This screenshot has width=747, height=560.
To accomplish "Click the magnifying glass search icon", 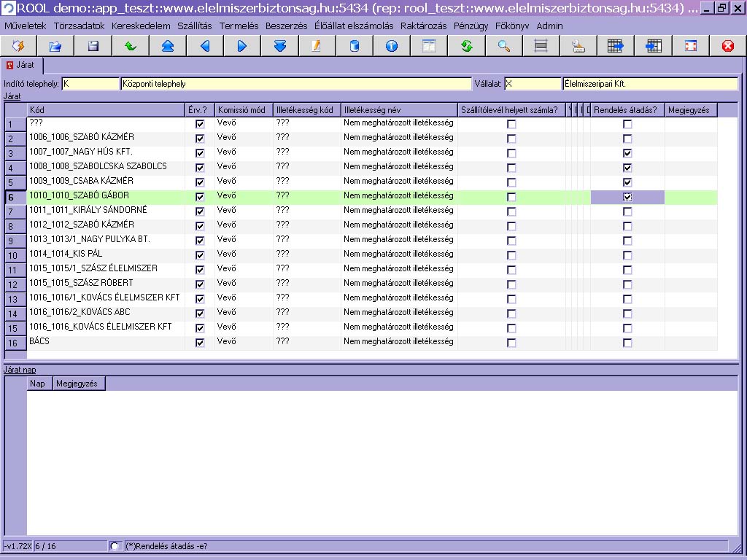I will [503, 46].
